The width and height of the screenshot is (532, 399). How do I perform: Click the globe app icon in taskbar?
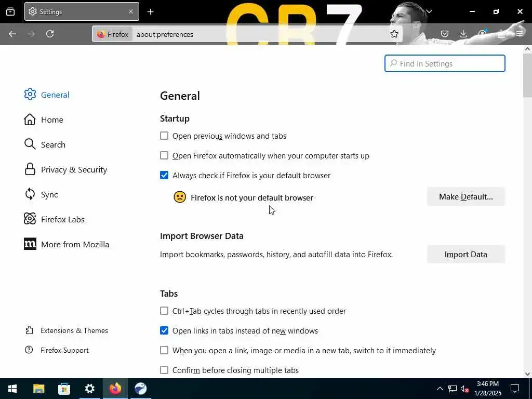pyautogui.click(x=140, y=389)
